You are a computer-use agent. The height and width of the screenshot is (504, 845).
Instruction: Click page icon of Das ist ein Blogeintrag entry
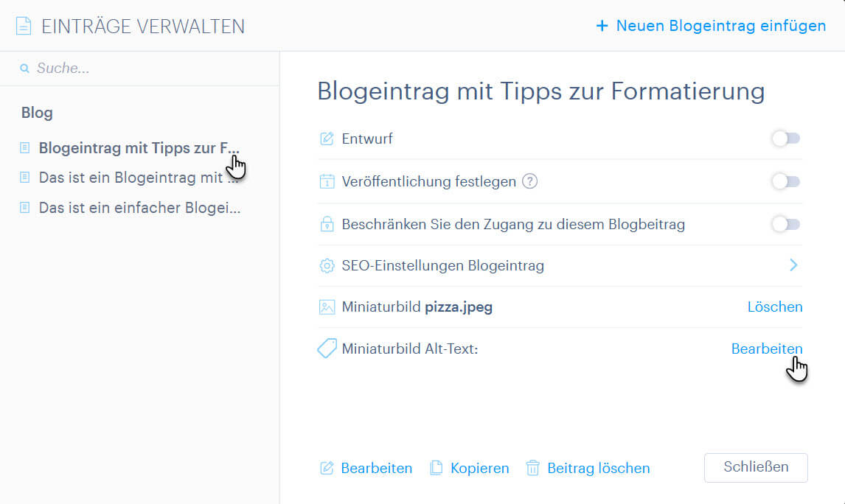pos(25,177)
